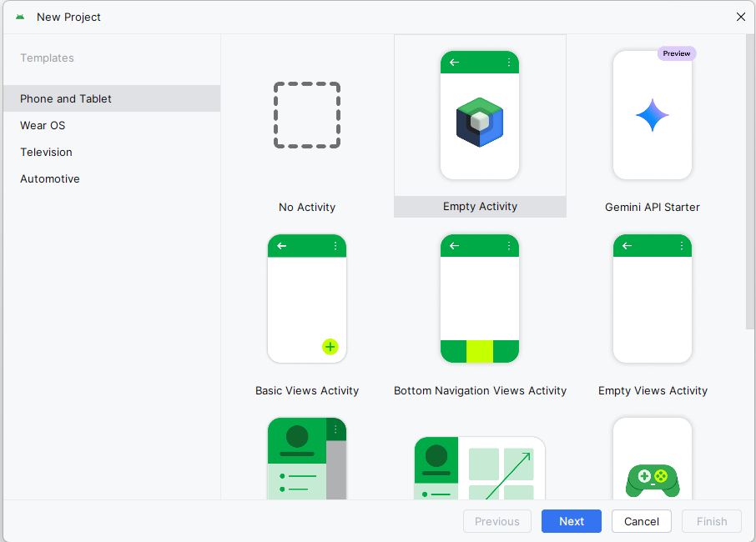Select the No Activity template icon
This screenshot has width=756, height=542.
(x=307, y=115)
